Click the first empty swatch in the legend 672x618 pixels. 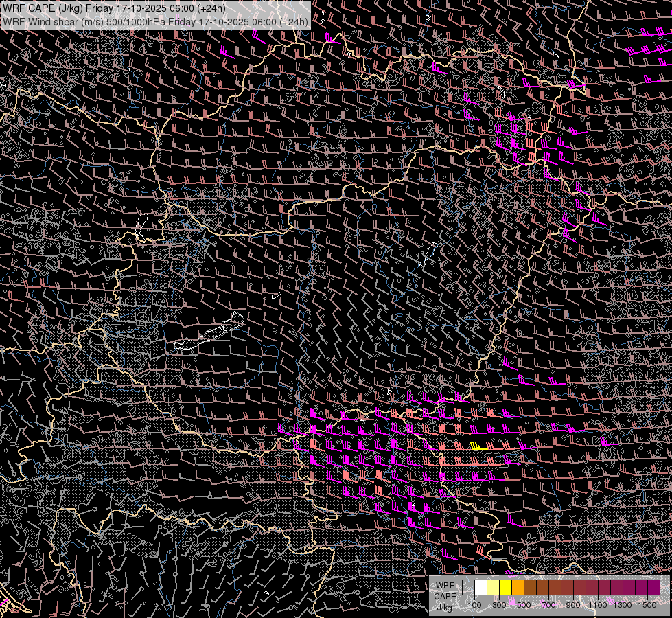point(469,587)
